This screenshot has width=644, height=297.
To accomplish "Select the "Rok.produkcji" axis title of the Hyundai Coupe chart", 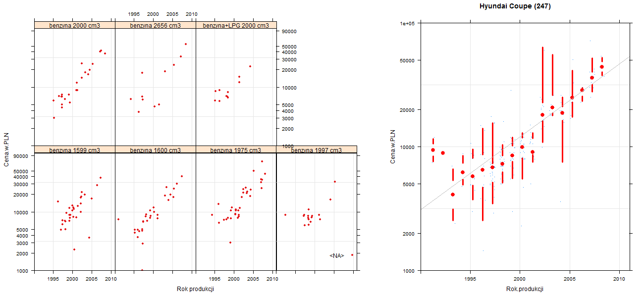I will click(525, 289).
